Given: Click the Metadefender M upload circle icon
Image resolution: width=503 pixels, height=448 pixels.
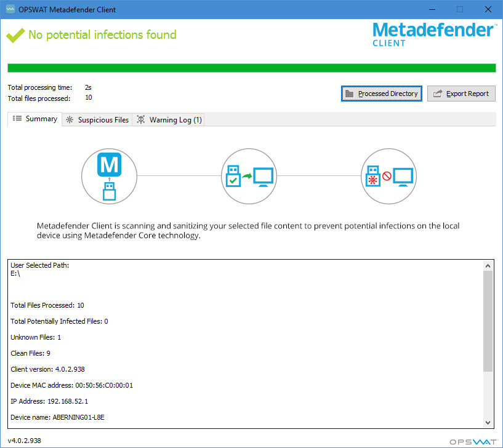Looking at the screenshot, I should tap(109, 176).
